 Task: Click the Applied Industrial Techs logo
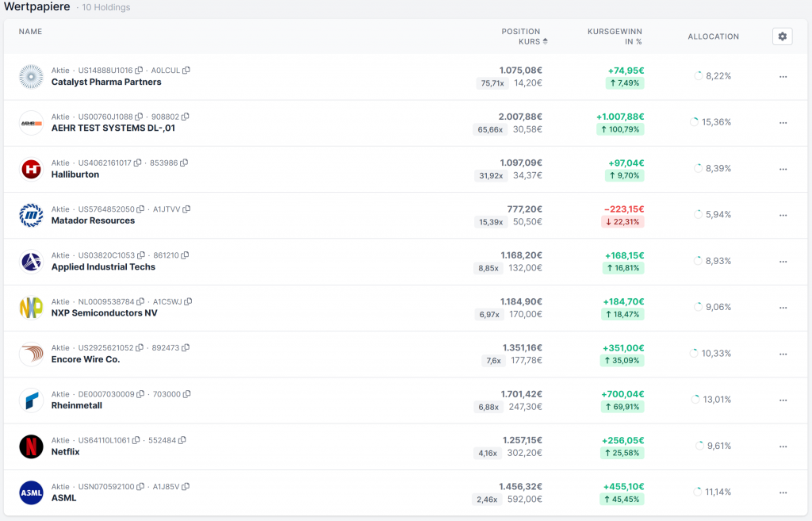(x=31, y=262)
